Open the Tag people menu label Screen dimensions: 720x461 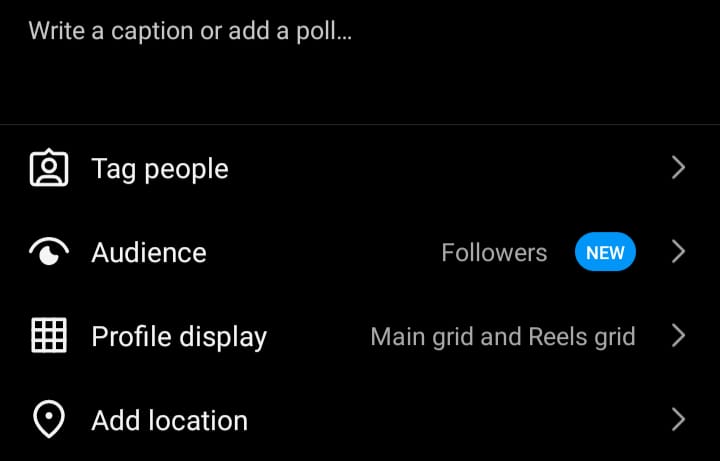160,169
